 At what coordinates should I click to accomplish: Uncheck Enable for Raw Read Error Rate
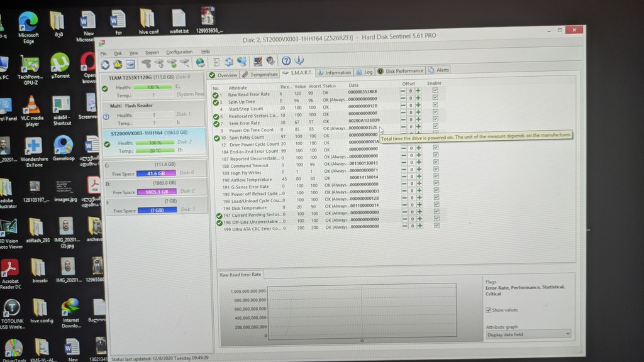click(435, 90)
